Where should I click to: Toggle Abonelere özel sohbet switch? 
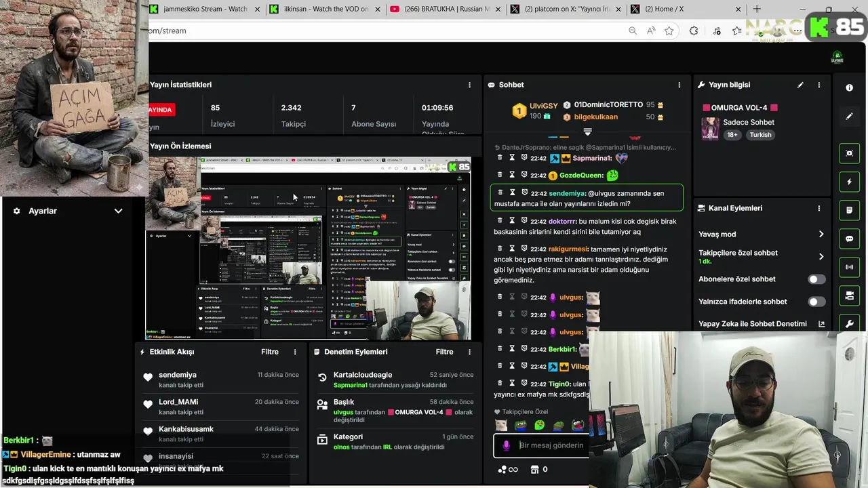click(817, 279)
